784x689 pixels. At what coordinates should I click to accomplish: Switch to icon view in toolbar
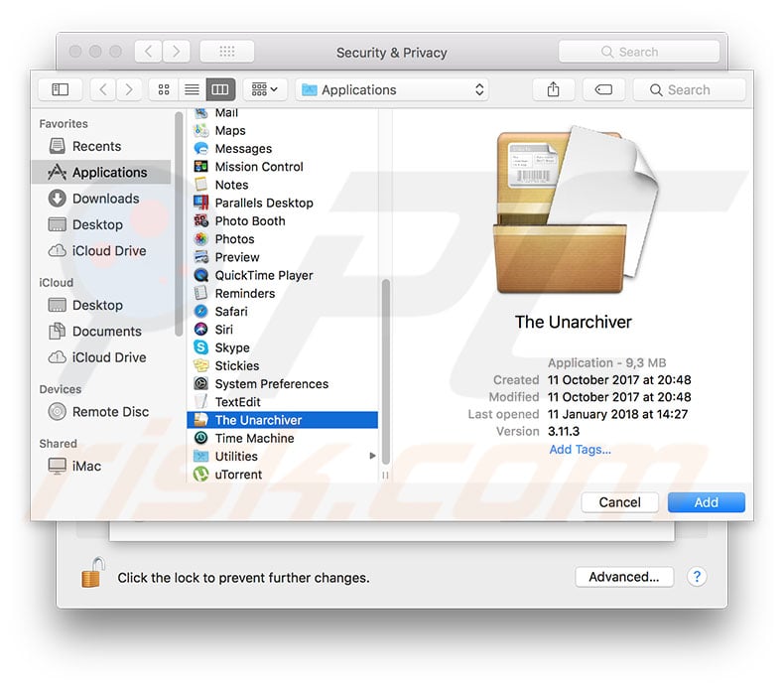click(165, 89)
